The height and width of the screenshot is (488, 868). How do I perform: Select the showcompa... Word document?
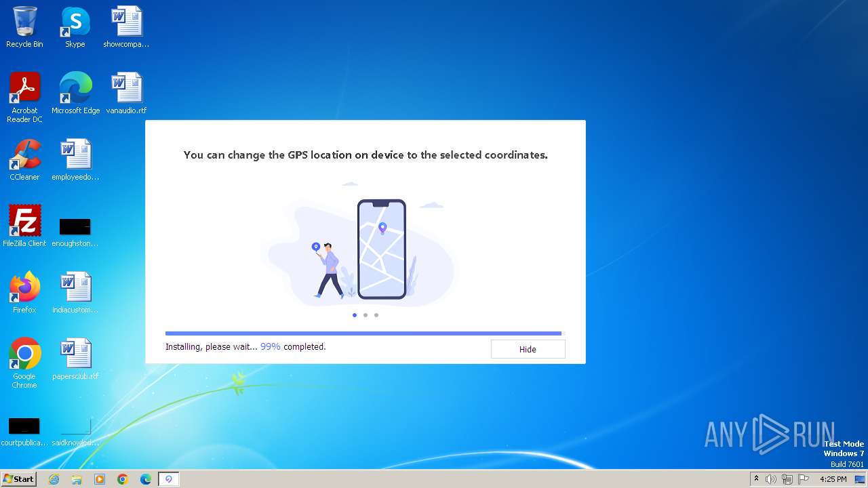click(126, 27)
